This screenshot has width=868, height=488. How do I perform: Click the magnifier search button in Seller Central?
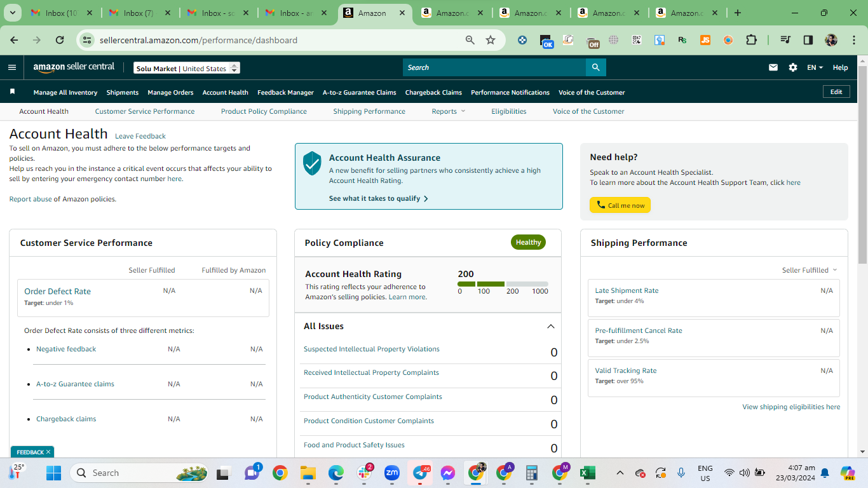coord(595,67)
